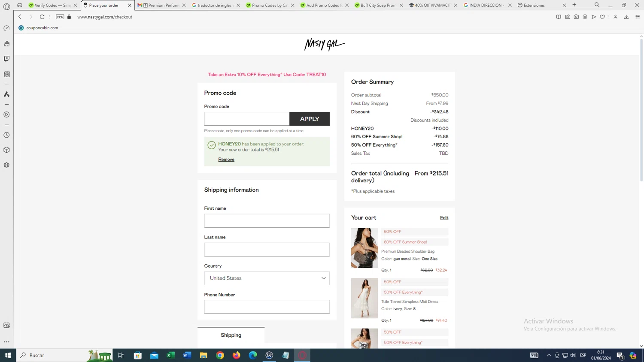Open Opera main menu icon
The image size is (644, 362).
(6, 6)
